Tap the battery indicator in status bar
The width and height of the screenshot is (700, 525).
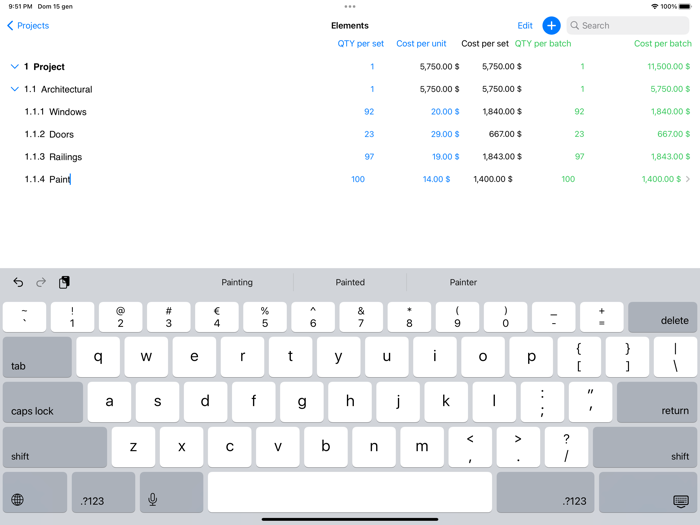click(x=685, y=6)
